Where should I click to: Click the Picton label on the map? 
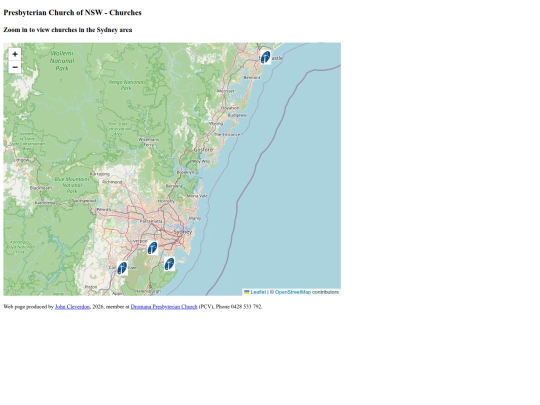[x=91, y=287]
